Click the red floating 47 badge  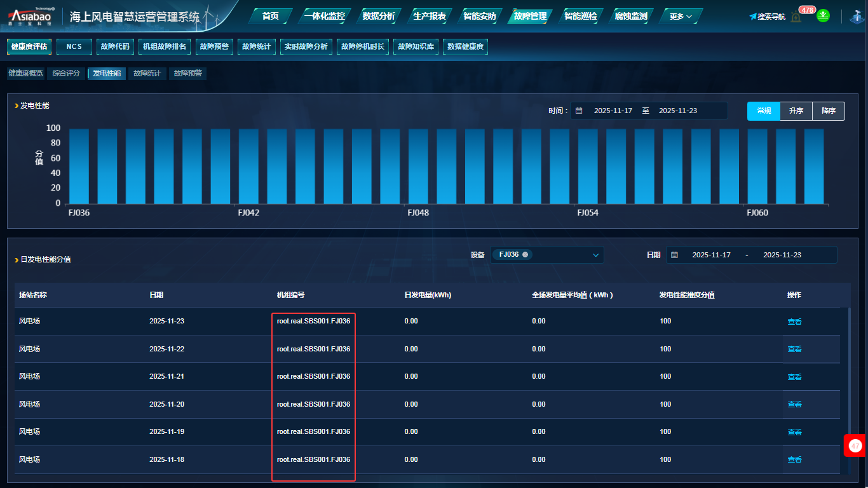point(855,445)
